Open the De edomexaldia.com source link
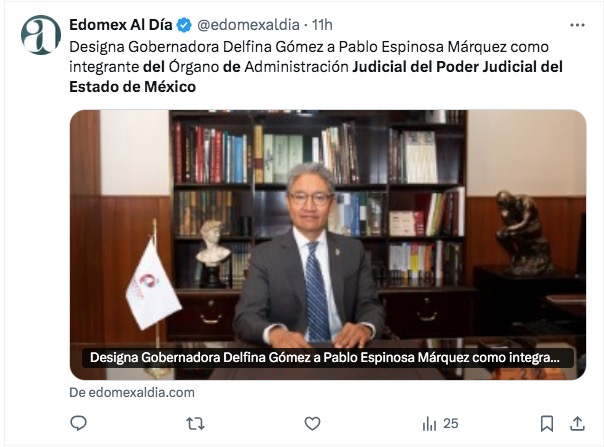 pos(132,393)
